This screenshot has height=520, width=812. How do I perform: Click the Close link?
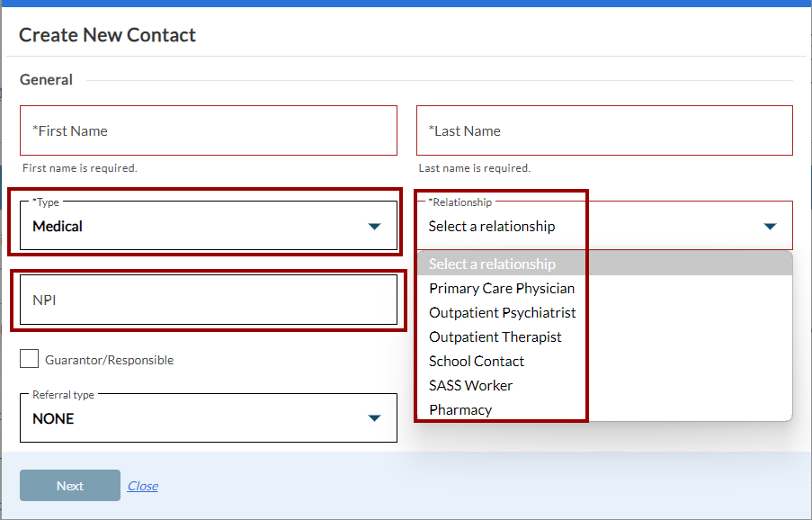[142, 486]
